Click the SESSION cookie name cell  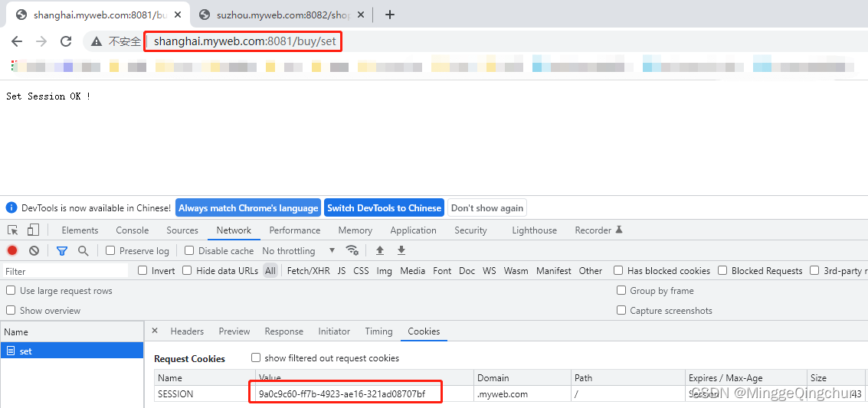point(205,394)
